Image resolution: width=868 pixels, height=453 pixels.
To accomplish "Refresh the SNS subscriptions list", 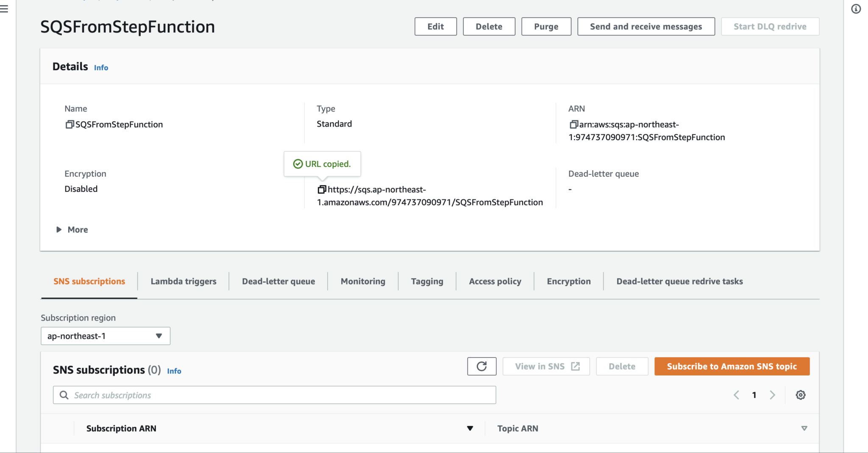I will pyautogui.click(x=481, y=366).
